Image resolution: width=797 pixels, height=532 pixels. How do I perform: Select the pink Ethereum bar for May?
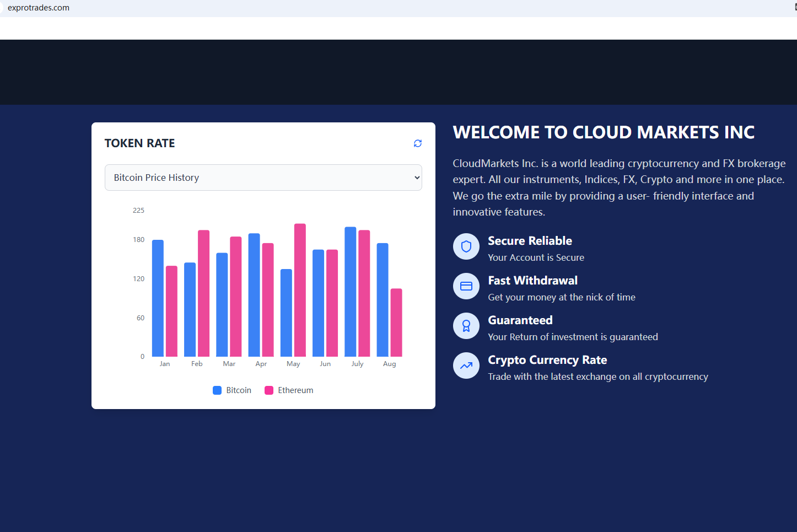300,290
